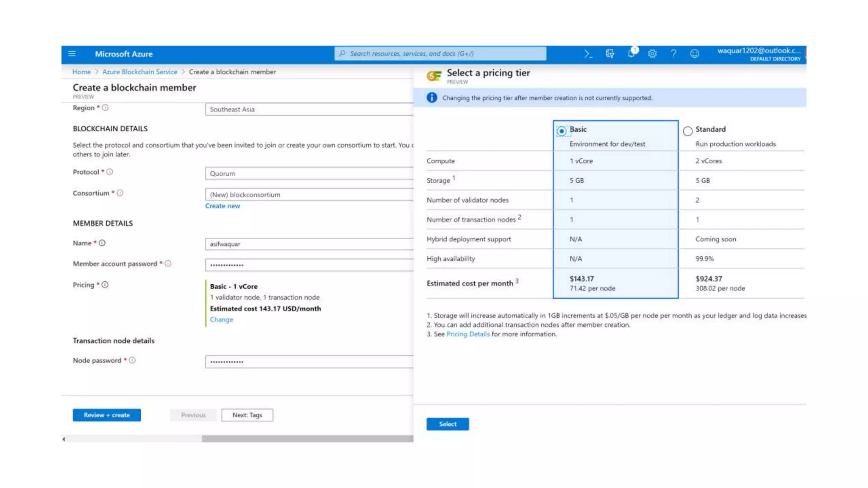Open the notifications bell

coord(631,53)
